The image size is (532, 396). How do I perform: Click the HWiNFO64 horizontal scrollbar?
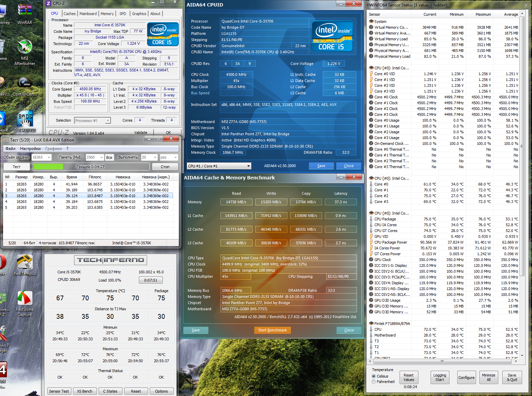(x=443, y=361)
